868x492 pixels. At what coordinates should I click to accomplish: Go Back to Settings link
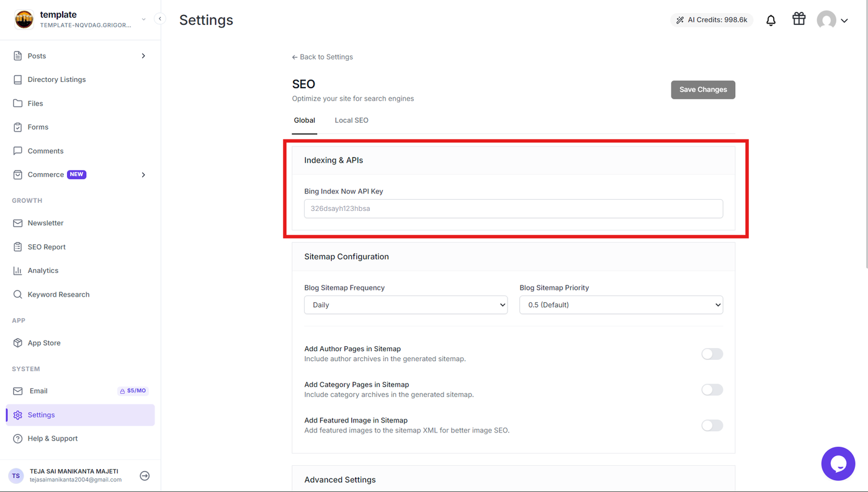(x=322, y=57)
